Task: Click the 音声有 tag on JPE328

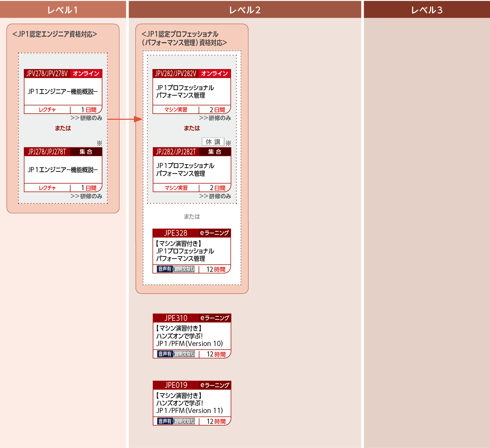Action: pos(165,269)
